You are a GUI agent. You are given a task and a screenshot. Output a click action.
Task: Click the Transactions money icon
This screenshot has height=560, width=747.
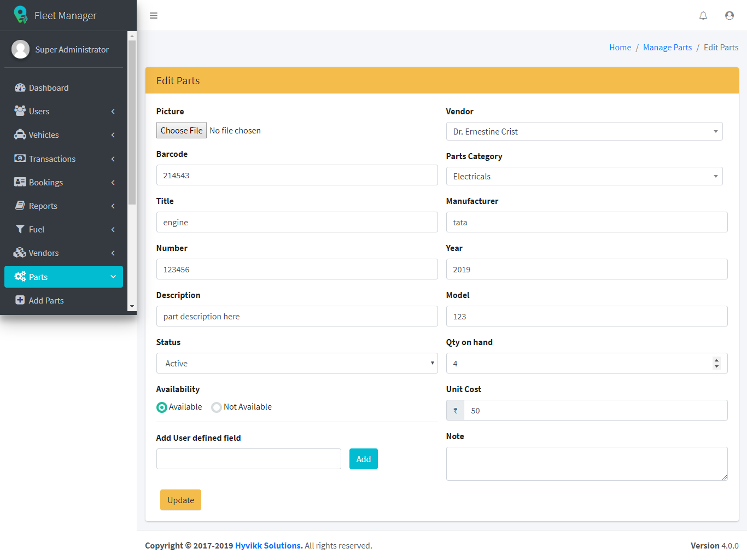click(20, 158)
